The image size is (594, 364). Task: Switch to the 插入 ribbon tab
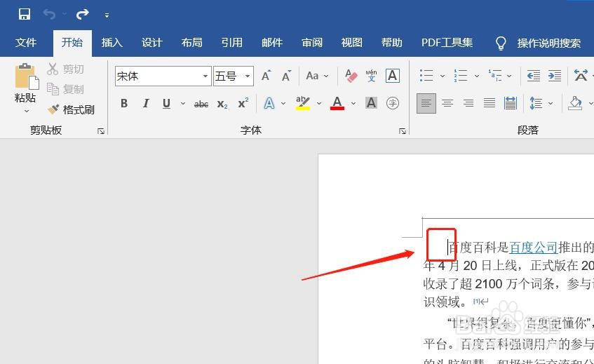112,42
